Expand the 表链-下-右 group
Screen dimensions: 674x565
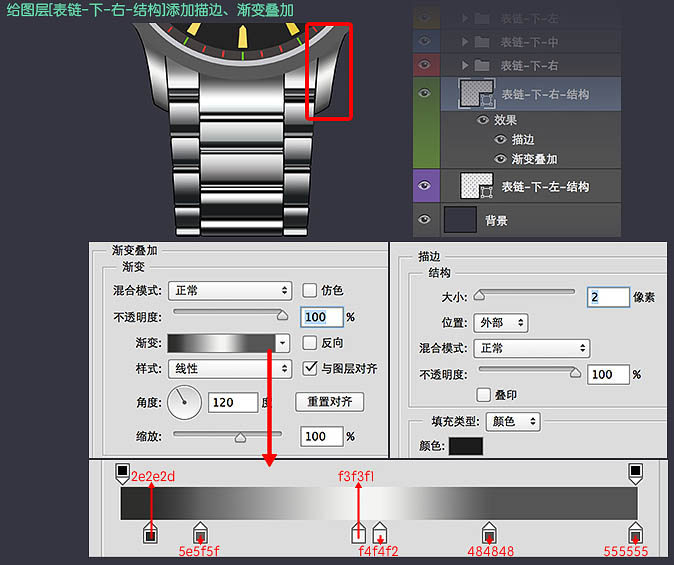[x=465, y=65]
